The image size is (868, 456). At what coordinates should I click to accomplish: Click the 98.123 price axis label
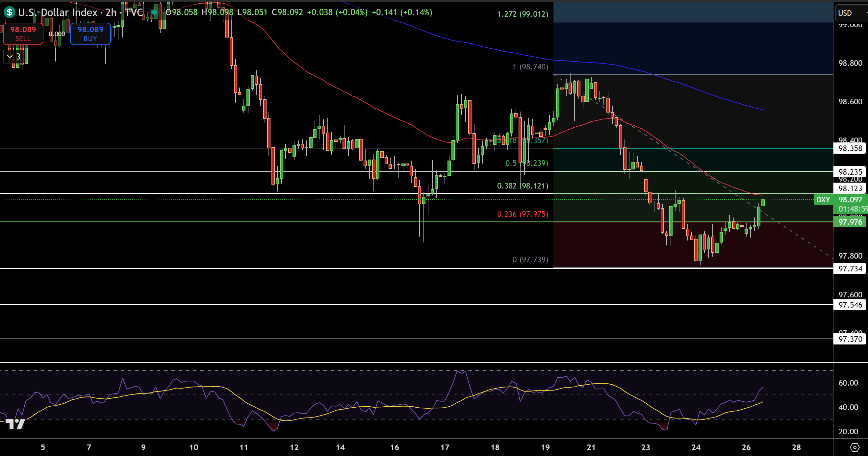tap(850, 189)
